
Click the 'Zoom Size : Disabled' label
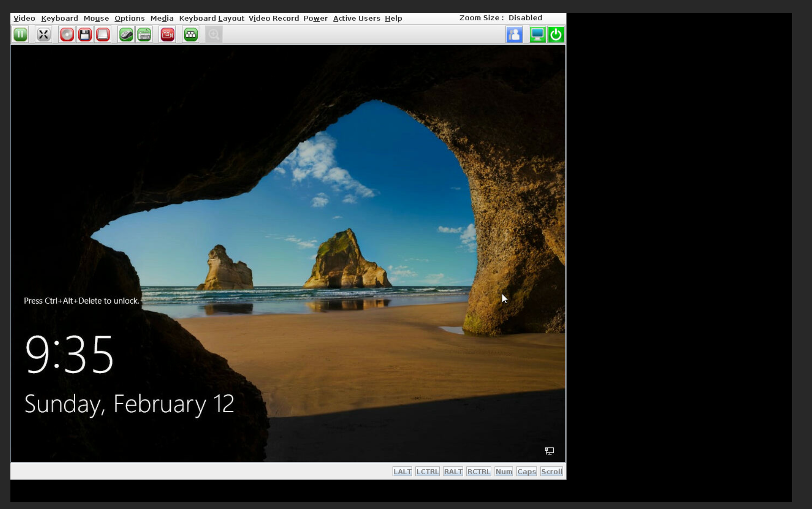[501, 18]
